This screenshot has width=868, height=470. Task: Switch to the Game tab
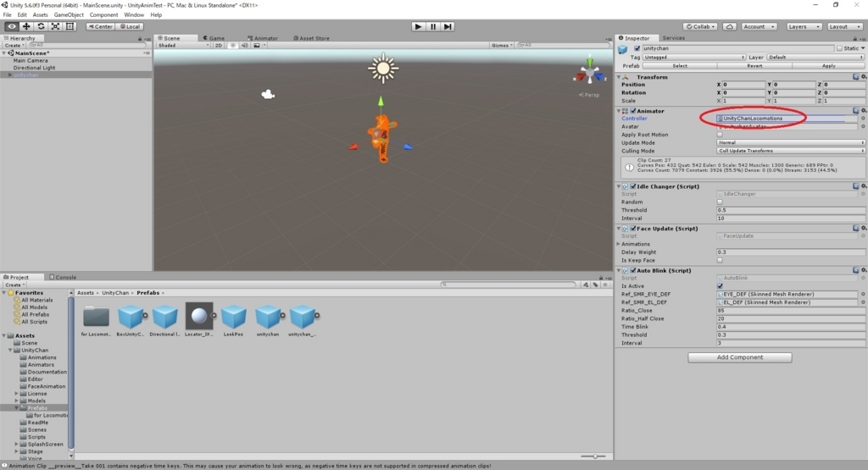click(214, 38)
